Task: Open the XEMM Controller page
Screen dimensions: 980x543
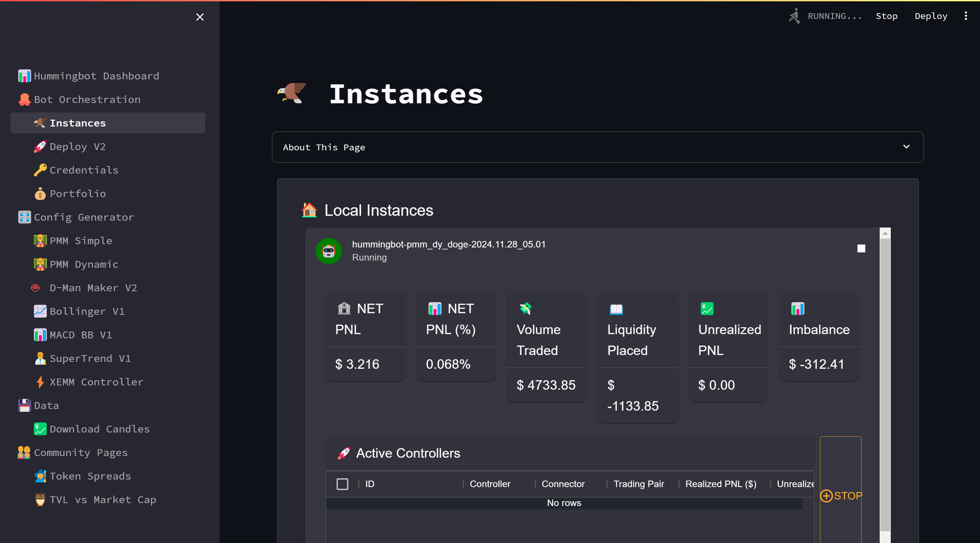Action: pyautogui.click(x=97, y=382)
